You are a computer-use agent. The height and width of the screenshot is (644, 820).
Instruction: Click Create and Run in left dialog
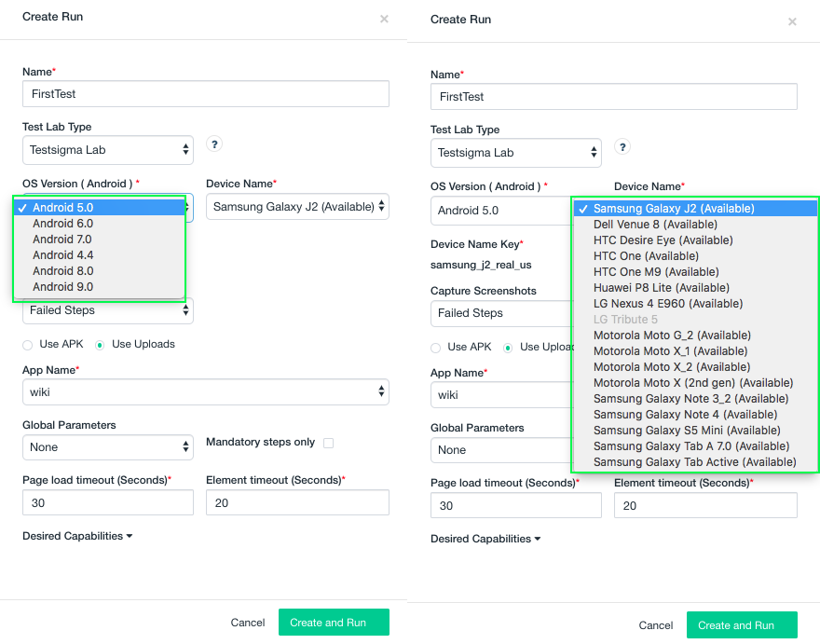coord(333,623)
